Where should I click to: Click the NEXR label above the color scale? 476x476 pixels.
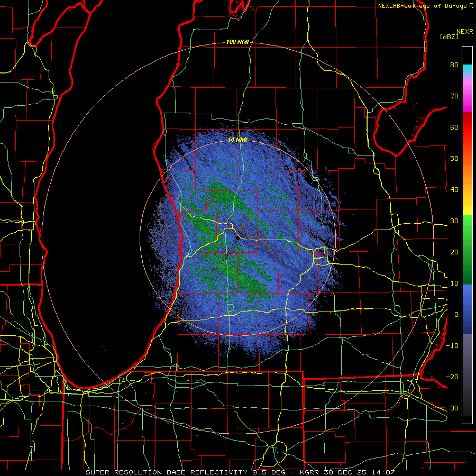pyautogui.click(x=465, y=32)
